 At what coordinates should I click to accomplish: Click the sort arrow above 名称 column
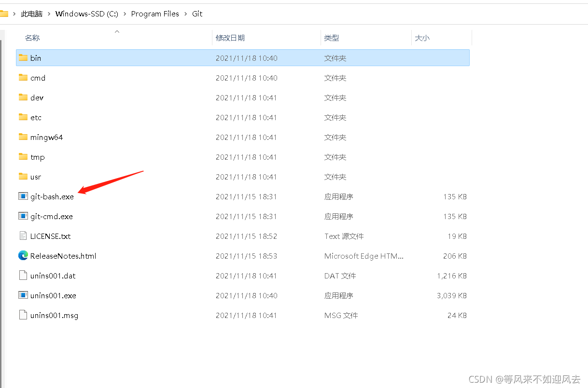[x=116, y=31]
